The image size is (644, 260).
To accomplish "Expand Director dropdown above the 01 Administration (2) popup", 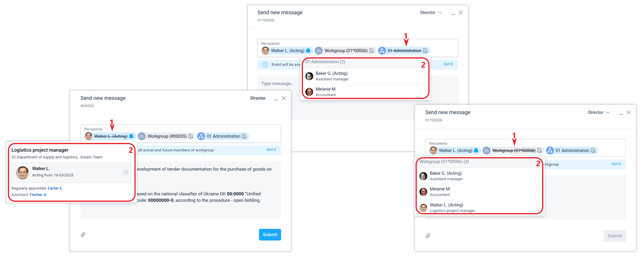I will [x=431, y=13].
